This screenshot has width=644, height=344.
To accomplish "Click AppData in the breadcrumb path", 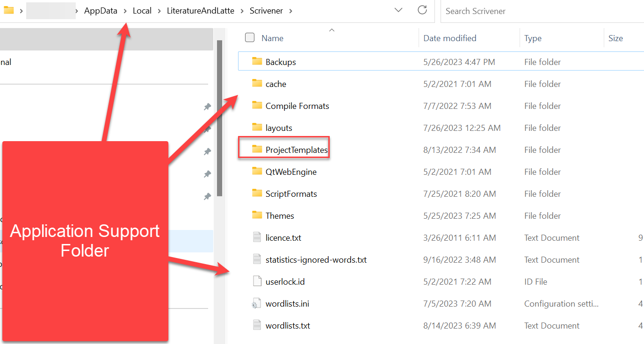I will point(100,10).
